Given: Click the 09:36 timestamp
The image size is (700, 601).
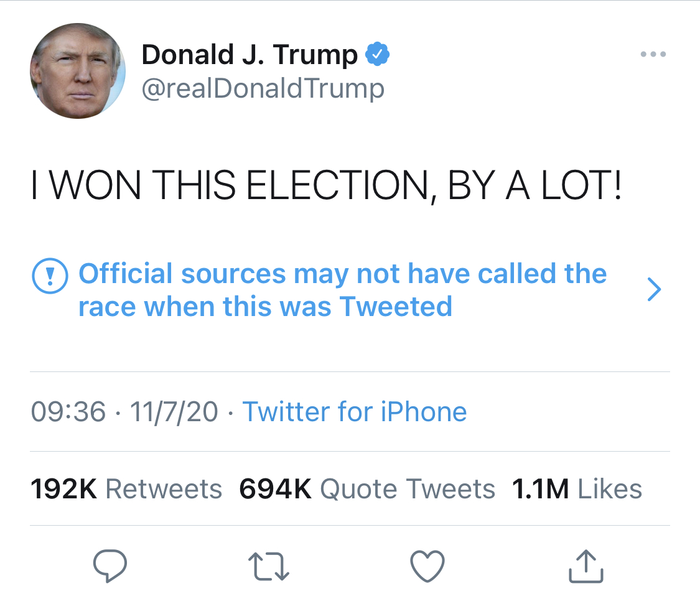Looking at the screenshot, I should (x=68, y=411).
